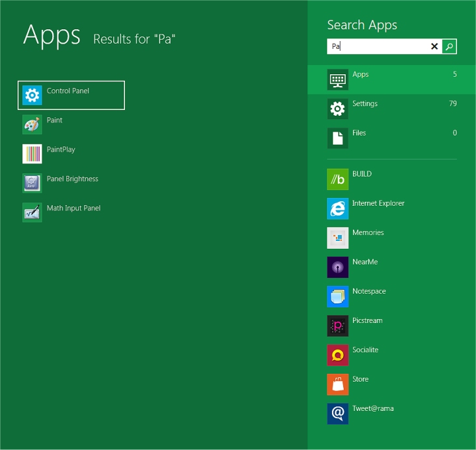Select the Apps keyboard-monitor icon

tap(337, 79)
